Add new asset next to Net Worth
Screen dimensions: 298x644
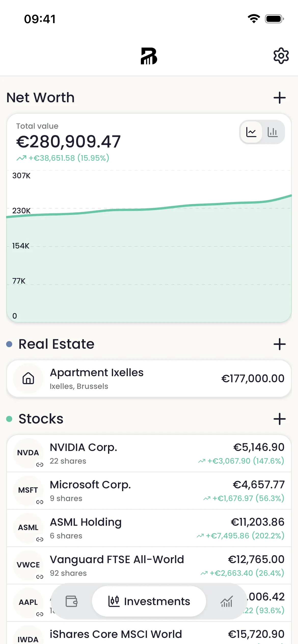click(279, 98)
